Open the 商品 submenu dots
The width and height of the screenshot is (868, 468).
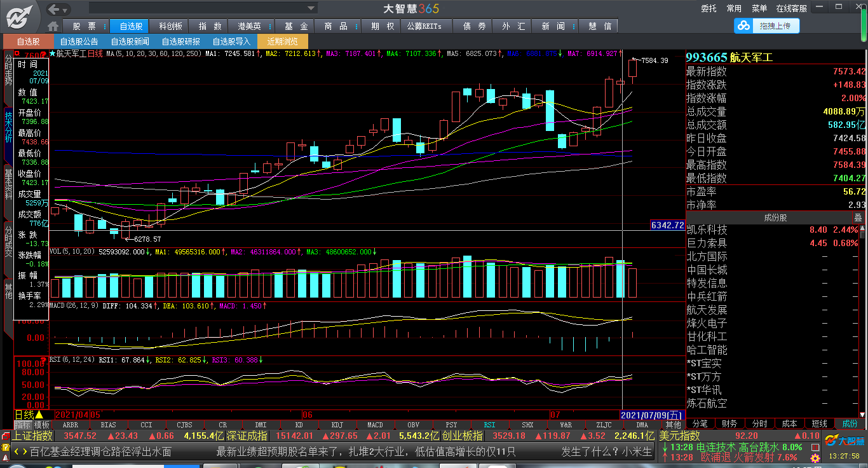pyautogui.click(x=356, y=26)
